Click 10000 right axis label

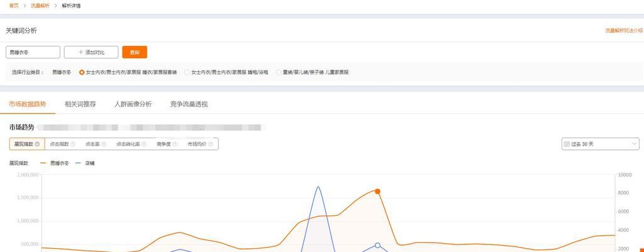(625, 175)
